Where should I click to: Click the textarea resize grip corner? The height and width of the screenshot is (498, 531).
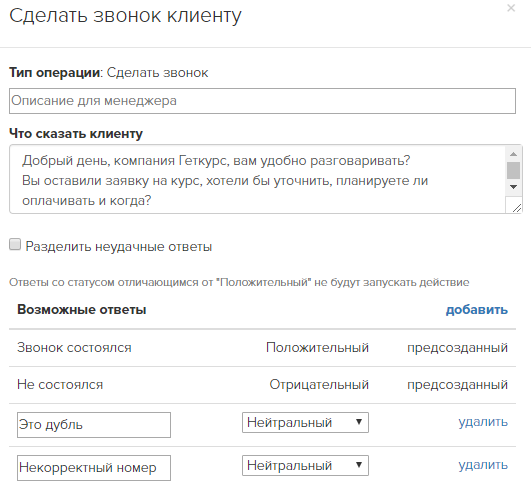[x=516, y=208]
